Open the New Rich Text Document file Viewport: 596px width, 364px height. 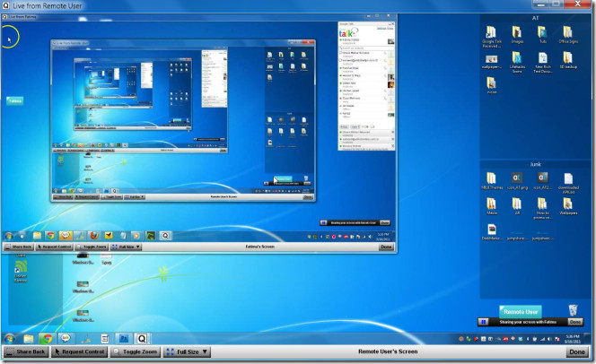pos(543,62)
